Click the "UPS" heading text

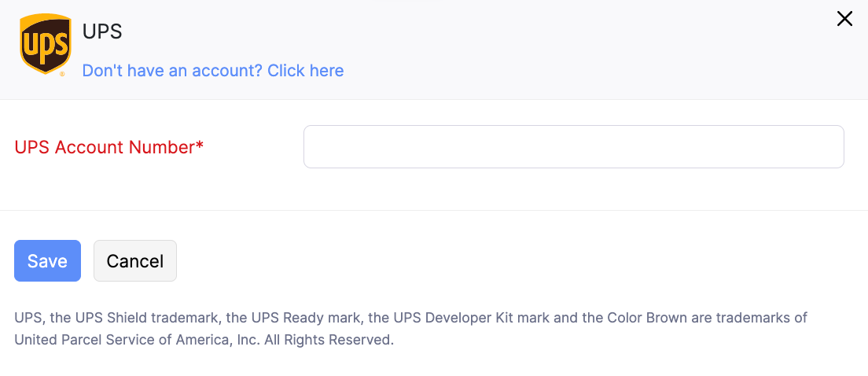[x=102, y=32]
